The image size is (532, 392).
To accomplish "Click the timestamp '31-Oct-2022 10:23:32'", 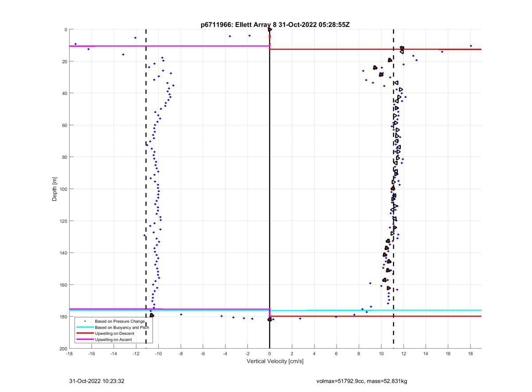I will pyautogui.click(x=97, y=381).
